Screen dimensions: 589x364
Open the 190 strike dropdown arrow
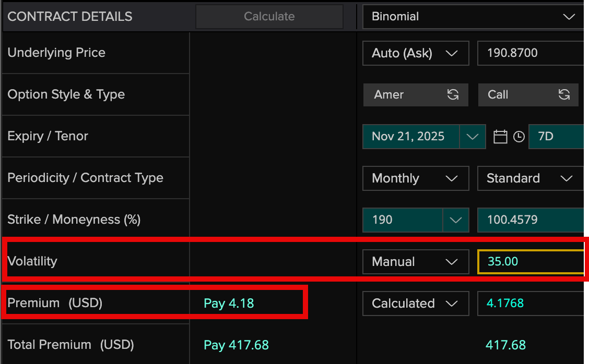pos(455,220)
